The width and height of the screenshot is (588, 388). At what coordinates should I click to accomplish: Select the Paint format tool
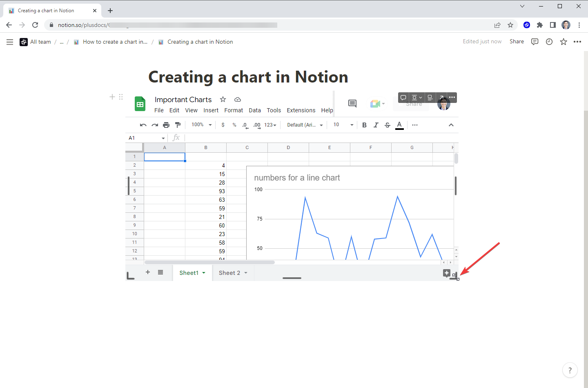click(178, 125)
